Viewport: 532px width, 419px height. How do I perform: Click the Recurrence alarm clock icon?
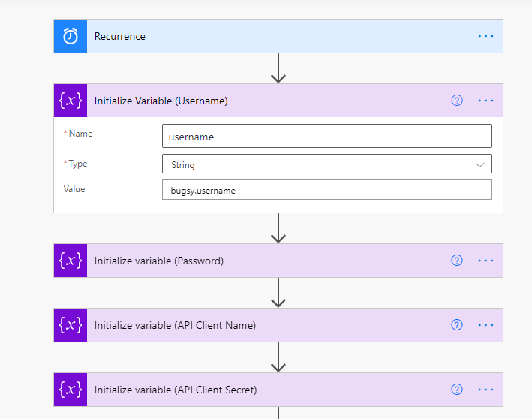click(x=71, y=36)
